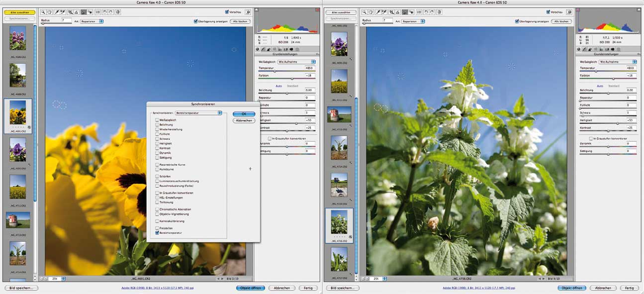Activate the Red Eye removal tool in right window
The height and width of the screenshot is (294, 644).
pos(412,11)
